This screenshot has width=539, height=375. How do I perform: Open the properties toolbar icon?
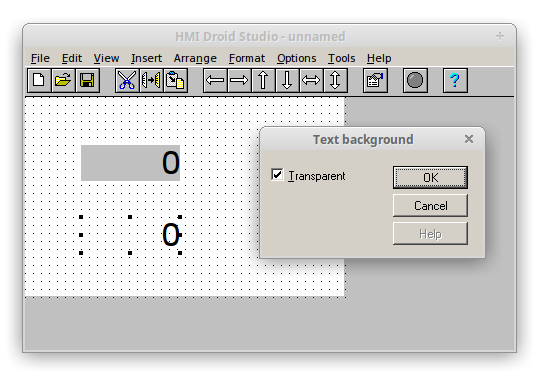pyautogui.click(x=375, y=81)
